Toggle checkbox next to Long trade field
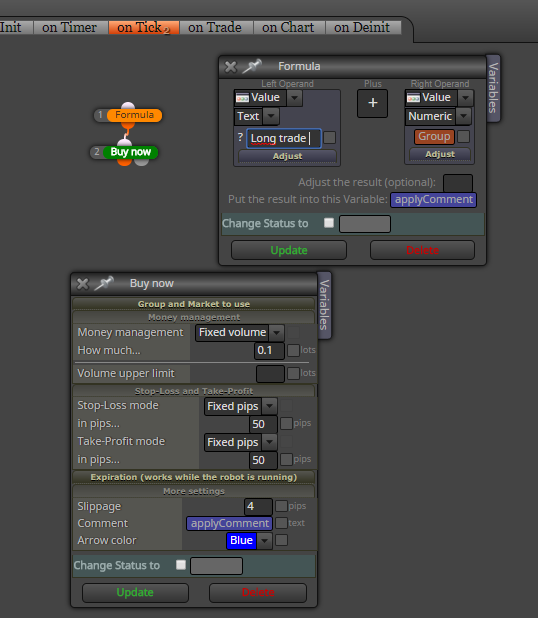This screenshot has width=538, height=618. [330, 138]
